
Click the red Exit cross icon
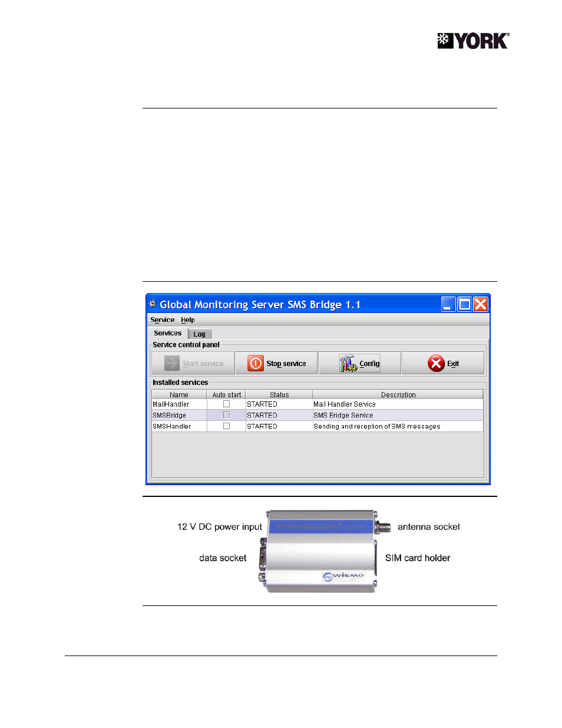436,363
